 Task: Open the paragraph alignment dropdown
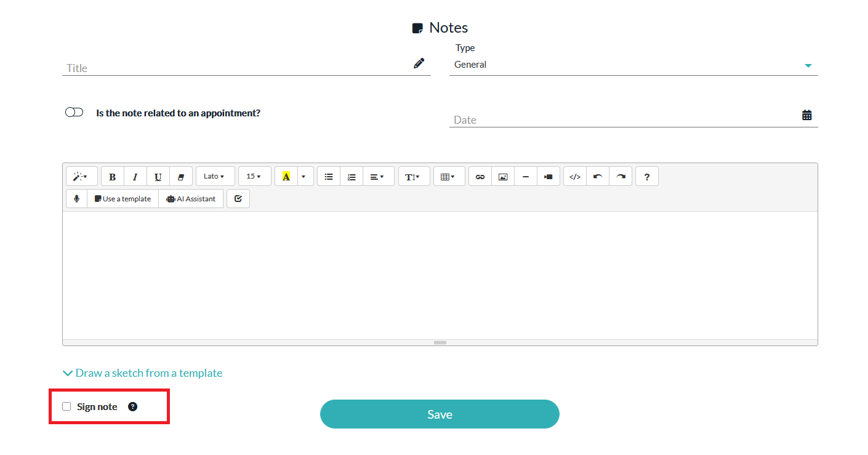(x=379, y=177)
